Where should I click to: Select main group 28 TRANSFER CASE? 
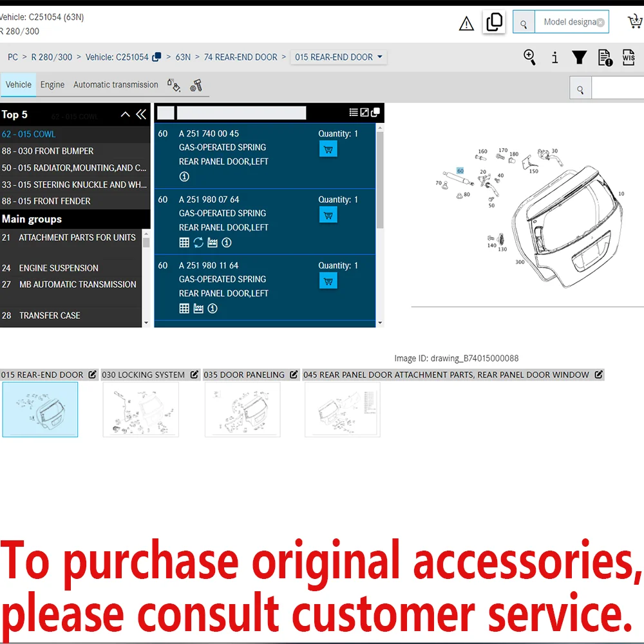[x=71, y=316]
